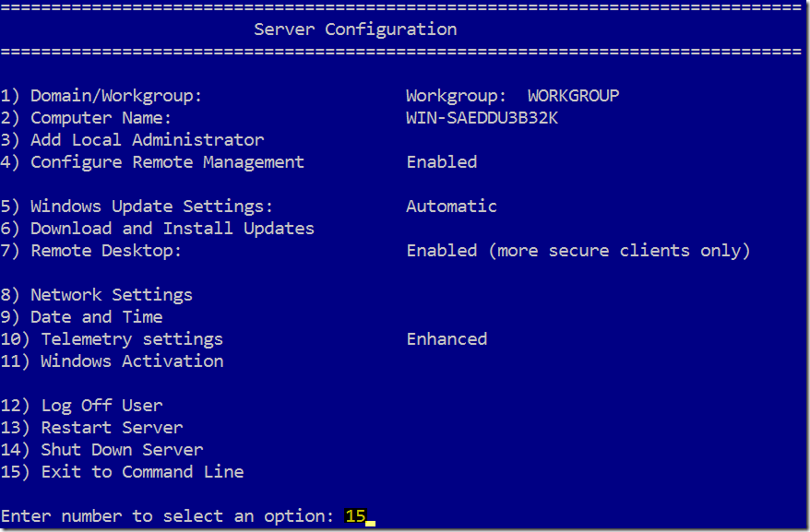810x532 pixels.
Task: Click Windows Activation entry
Action: (112, 361)
